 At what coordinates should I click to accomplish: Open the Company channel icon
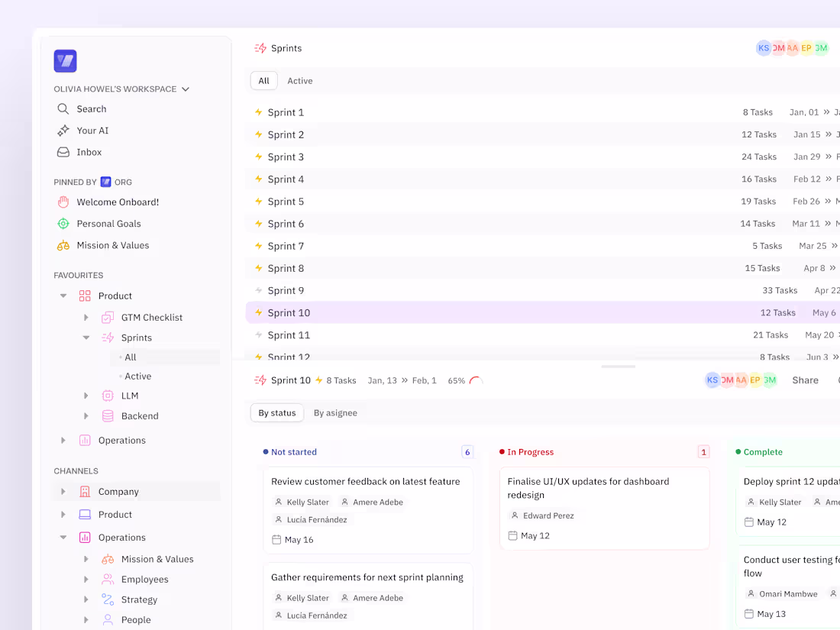pyautogui.click(x=85, y=493)
